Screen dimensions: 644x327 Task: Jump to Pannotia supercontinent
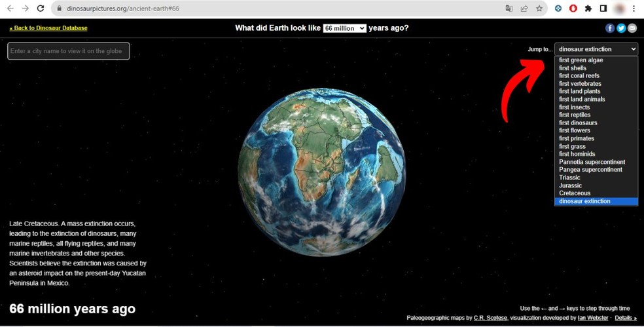596,162
